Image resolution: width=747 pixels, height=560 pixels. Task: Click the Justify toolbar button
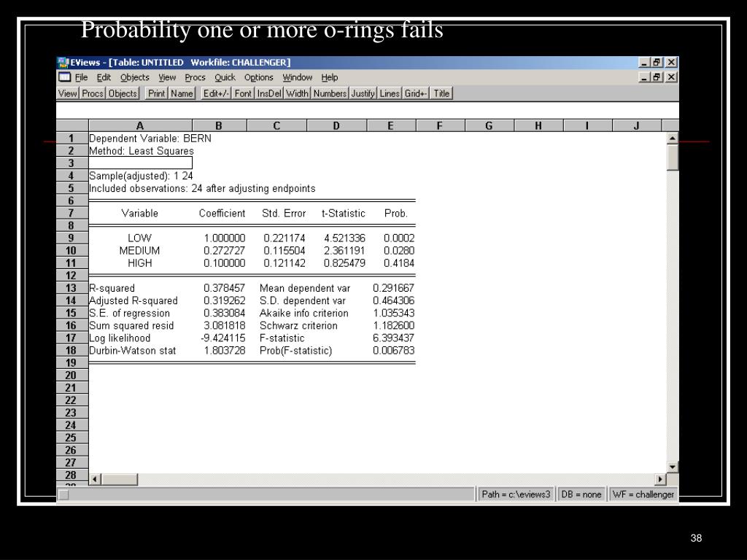[x=363, y=93]
